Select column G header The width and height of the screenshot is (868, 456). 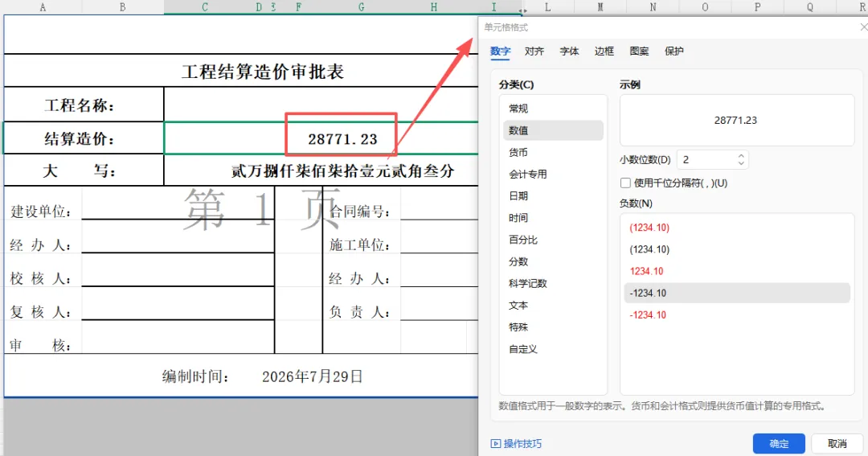(361, 7)
